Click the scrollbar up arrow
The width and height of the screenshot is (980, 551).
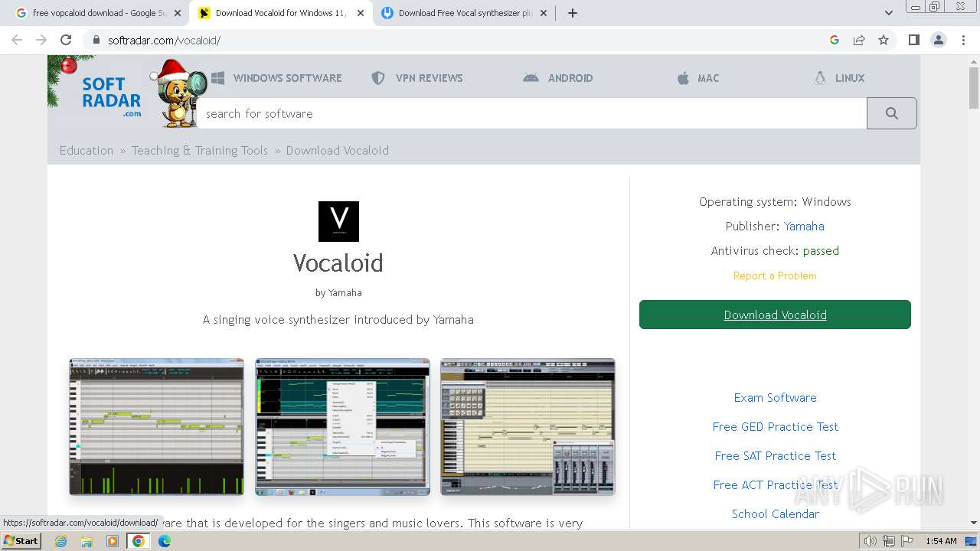(973, 61)
